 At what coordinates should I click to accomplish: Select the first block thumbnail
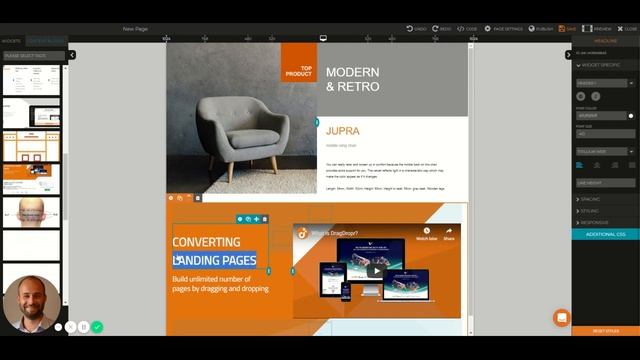point(31,80)
